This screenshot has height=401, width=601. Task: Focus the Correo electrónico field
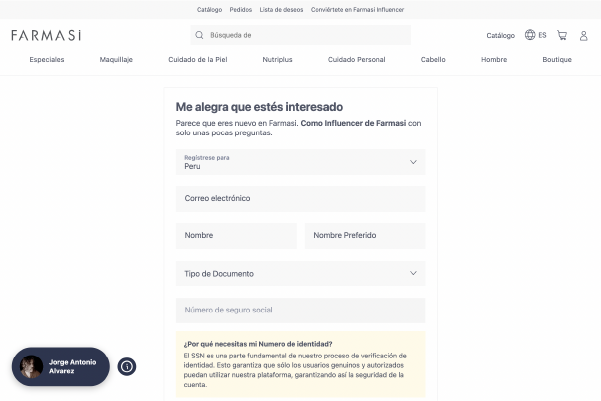[300, 198]
